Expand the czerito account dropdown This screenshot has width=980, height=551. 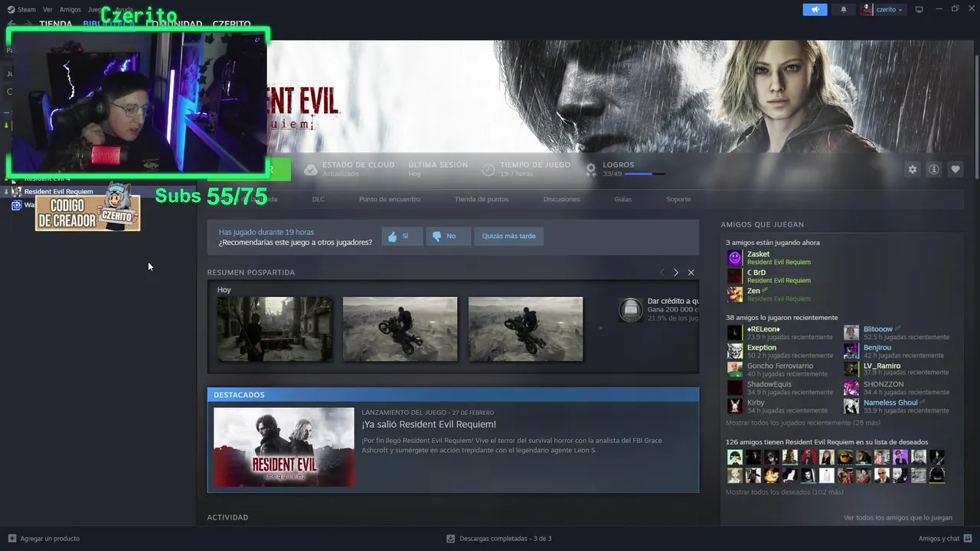pos(889,9)
